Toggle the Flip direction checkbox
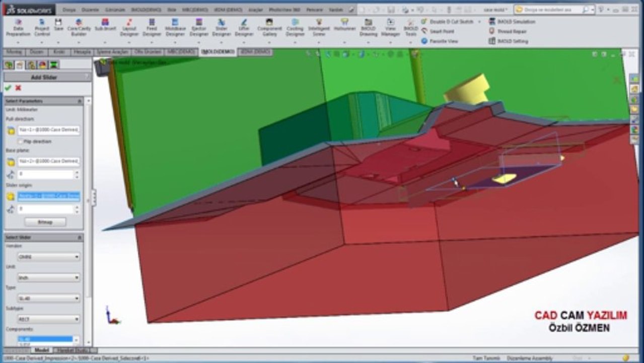This screenshot has width=644, height=363. pyautogui.click(x=20, y=142)
